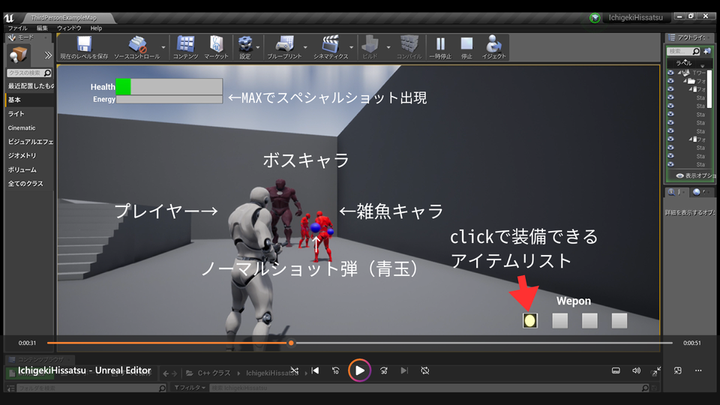Open the ウィンドウ menu
Screen dimensions: 720x405
tap(68, 28)
